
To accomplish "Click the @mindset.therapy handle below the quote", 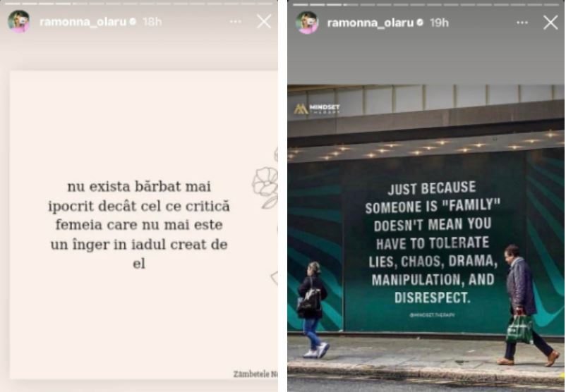I will click(x=432, y=315).
